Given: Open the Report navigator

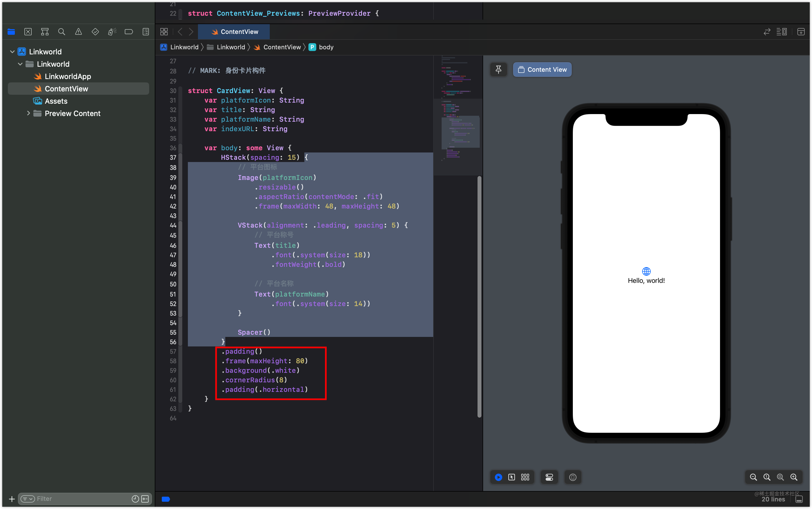Looking at the screenshot, I should [x=146, y=32].
